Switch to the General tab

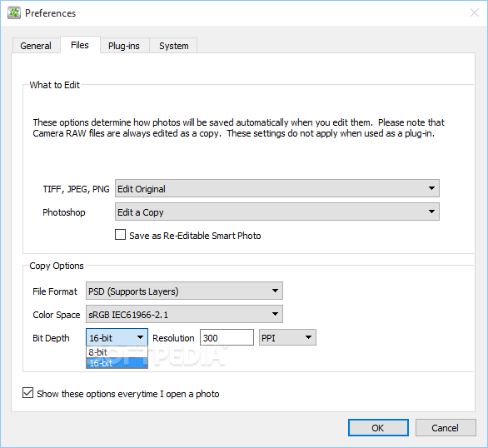click(x=36, y=46)
